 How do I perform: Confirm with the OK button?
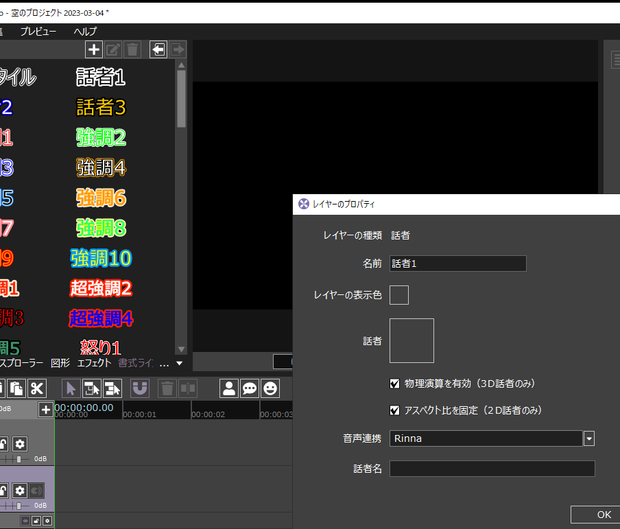[595, 514]
